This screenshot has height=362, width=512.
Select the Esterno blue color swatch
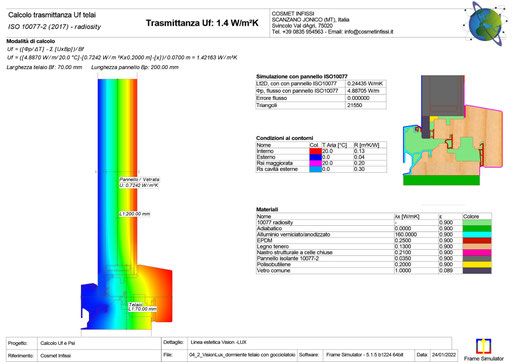click(x=315, y=157)
